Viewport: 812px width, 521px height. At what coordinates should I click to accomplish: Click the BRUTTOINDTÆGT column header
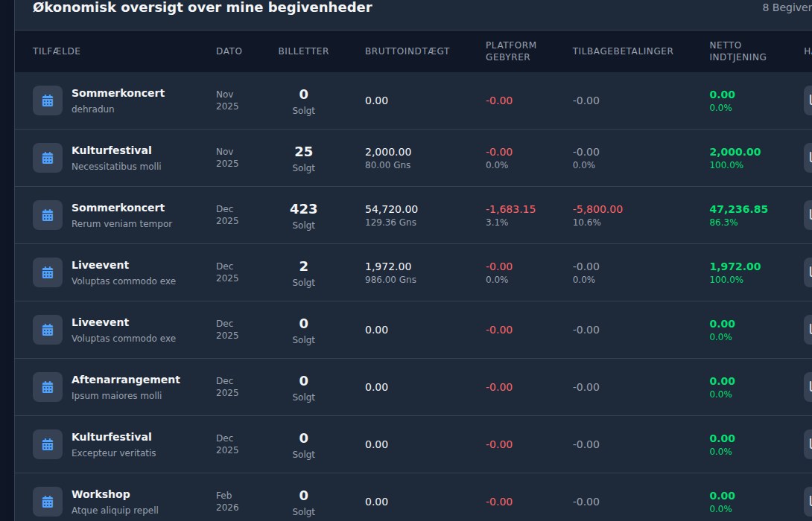[407, 51]
